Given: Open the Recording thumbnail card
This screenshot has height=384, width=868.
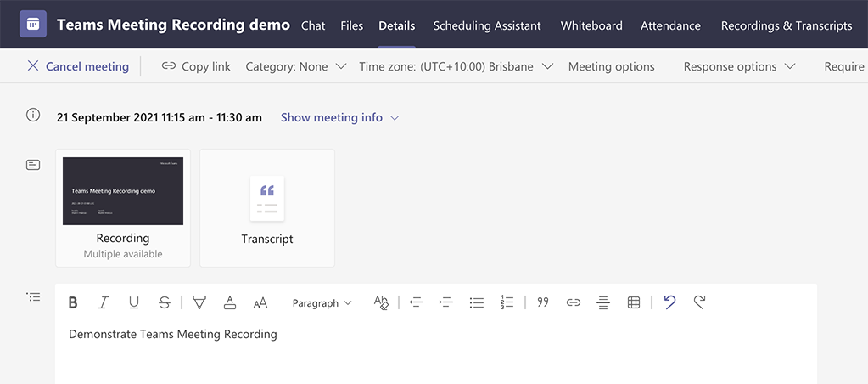Looking at the screenshot, I should click(123, 208).
